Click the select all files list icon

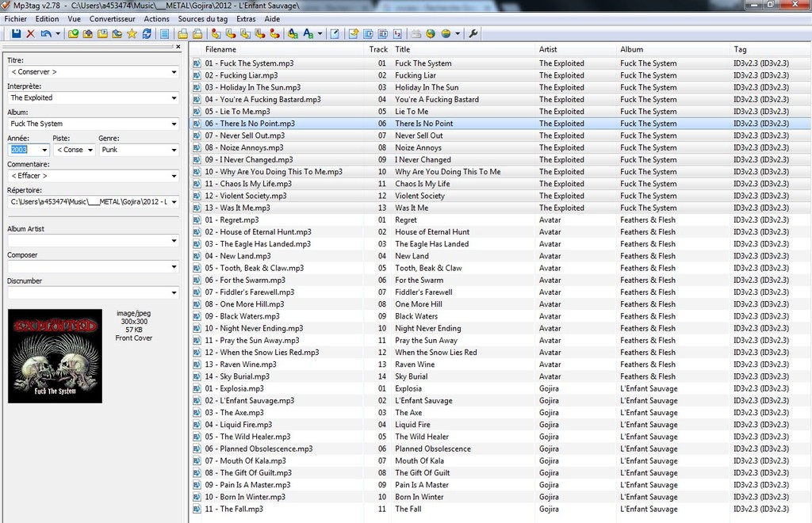pos(165,33)
